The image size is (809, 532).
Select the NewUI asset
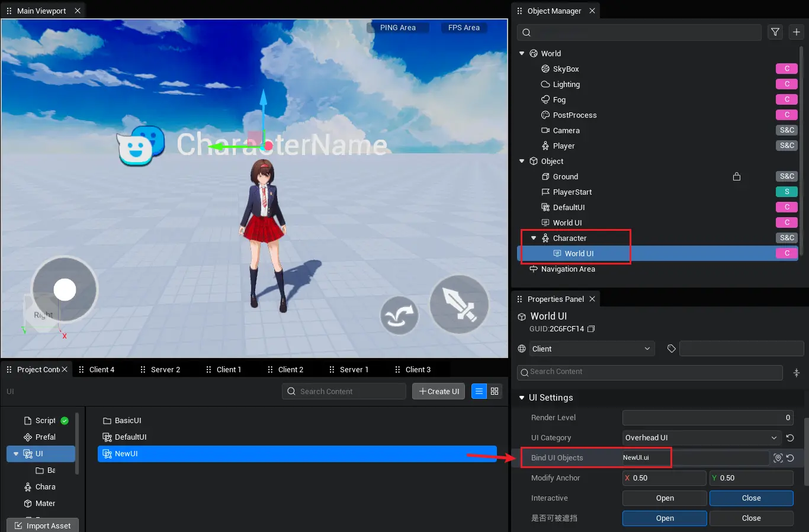point(297,454)
